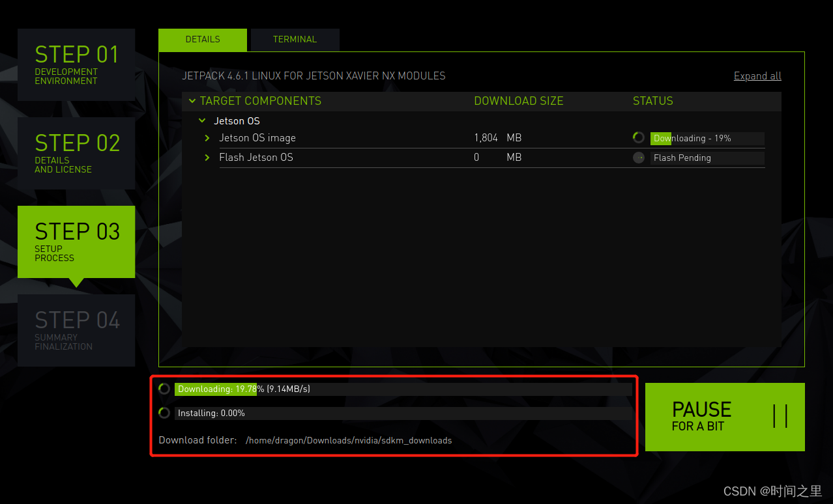This screenshot has height=504, width=833.
Task: Click the Download folder label
Action: [197, 440]
